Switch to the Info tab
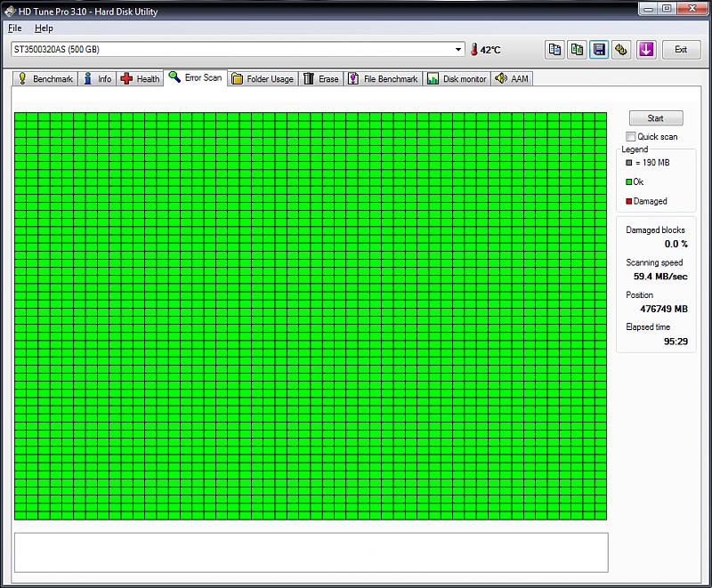This screenshot has width=712, height=588. [98, 78]
